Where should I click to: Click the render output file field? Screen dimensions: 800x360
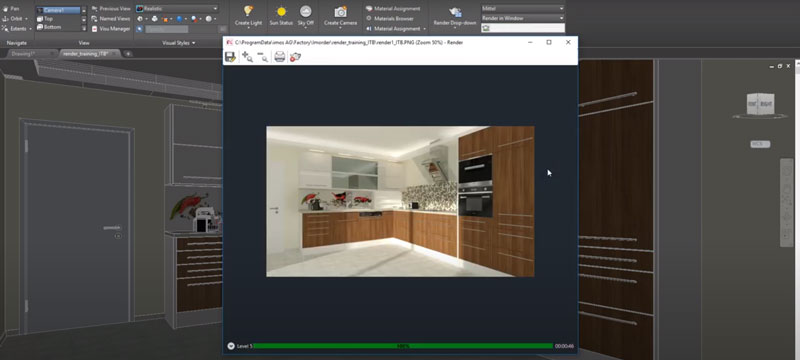point(522,28)
